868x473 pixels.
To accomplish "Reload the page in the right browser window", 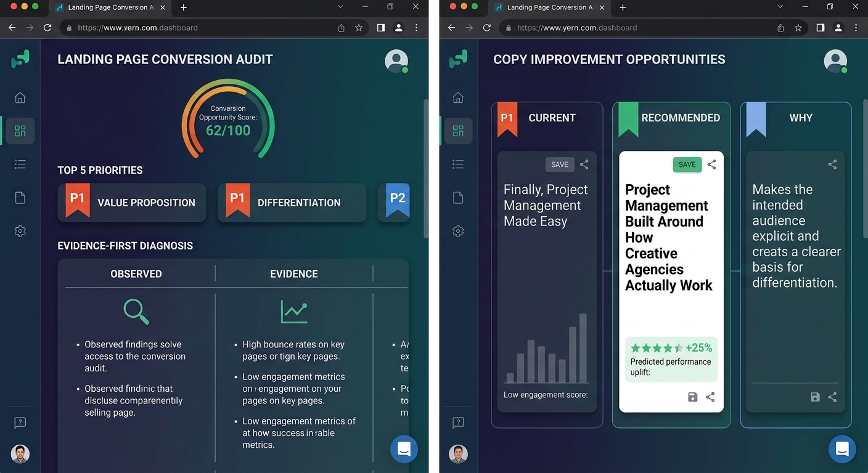I will [487, 28].
